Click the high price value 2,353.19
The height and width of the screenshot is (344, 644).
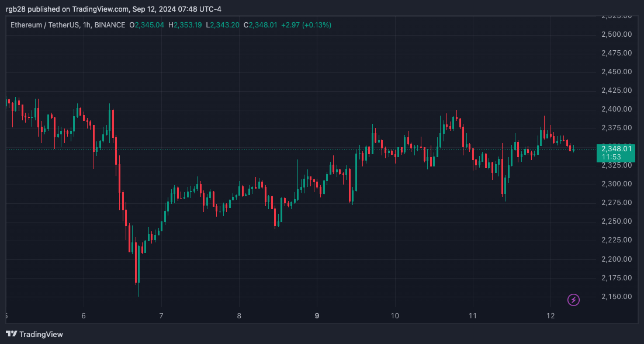pyautogui.click(x=186, y=25)
